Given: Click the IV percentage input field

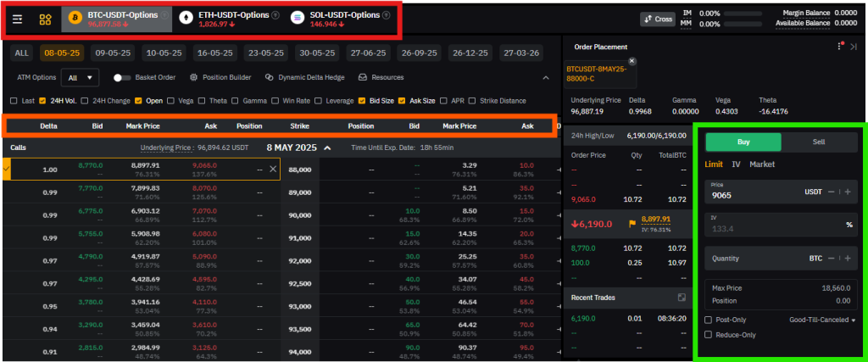Looking at the screenshot, I should (781, 224).
